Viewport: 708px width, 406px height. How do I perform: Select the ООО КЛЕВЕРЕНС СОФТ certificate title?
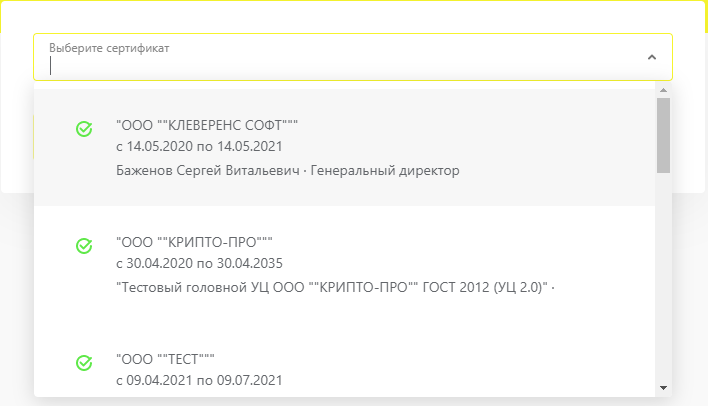click(207, 125)
